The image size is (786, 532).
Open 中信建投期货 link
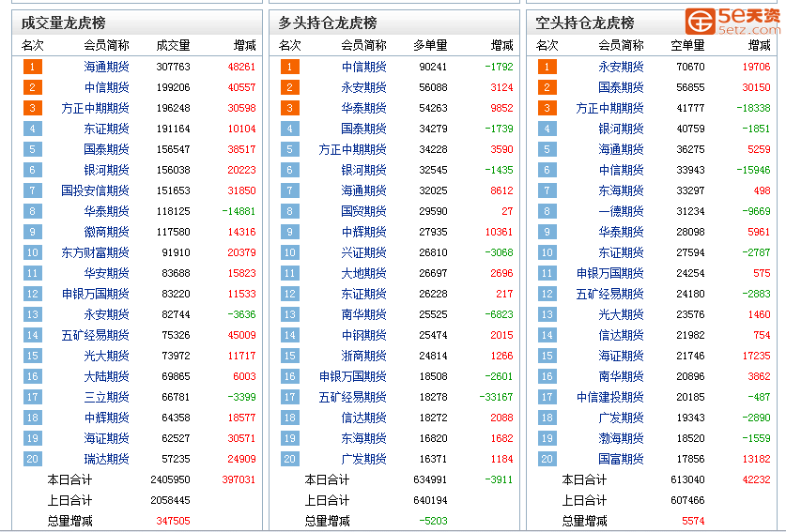[x=610, y=397]
